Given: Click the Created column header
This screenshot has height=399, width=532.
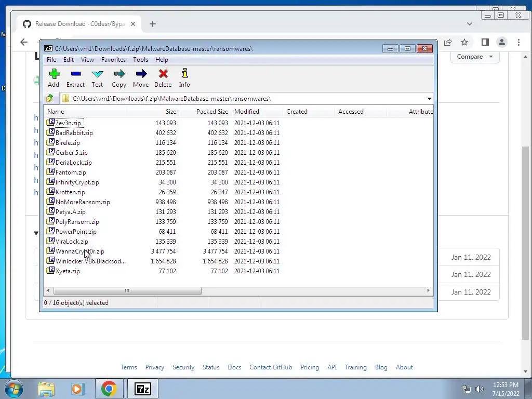Looking at the screenshot, I should tap(309, 112).
